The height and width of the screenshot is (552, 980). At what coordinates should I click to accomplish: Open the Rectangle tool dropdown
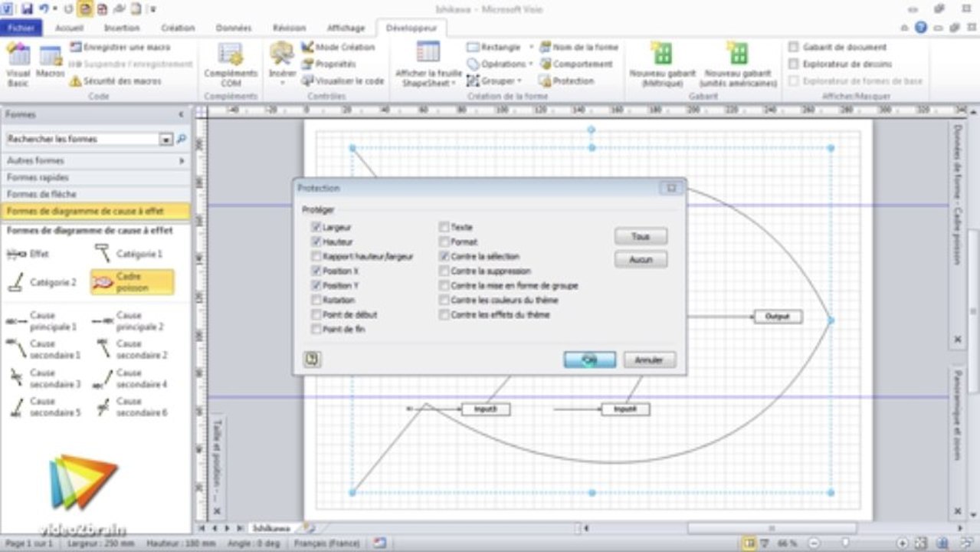coord(531,47)
